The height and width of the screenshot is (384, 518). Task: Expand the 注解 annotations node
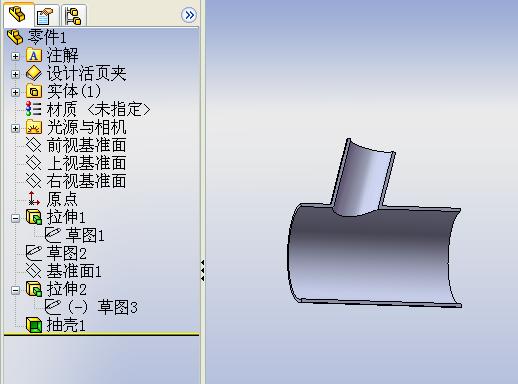15,56
